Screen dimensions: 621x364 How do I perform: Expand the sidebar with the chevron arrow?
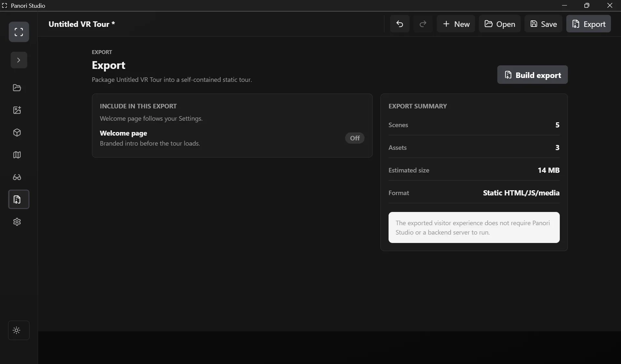click(19, 60)
